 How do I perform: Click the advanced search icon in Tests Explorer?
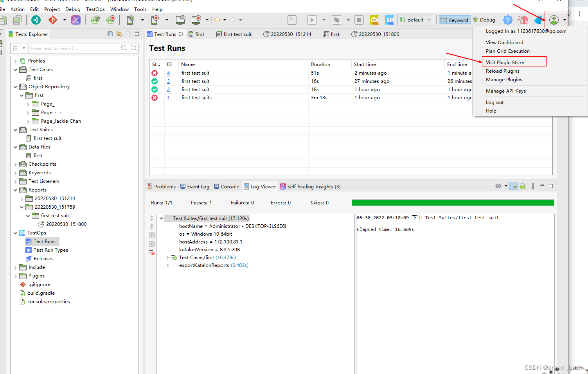134,48
